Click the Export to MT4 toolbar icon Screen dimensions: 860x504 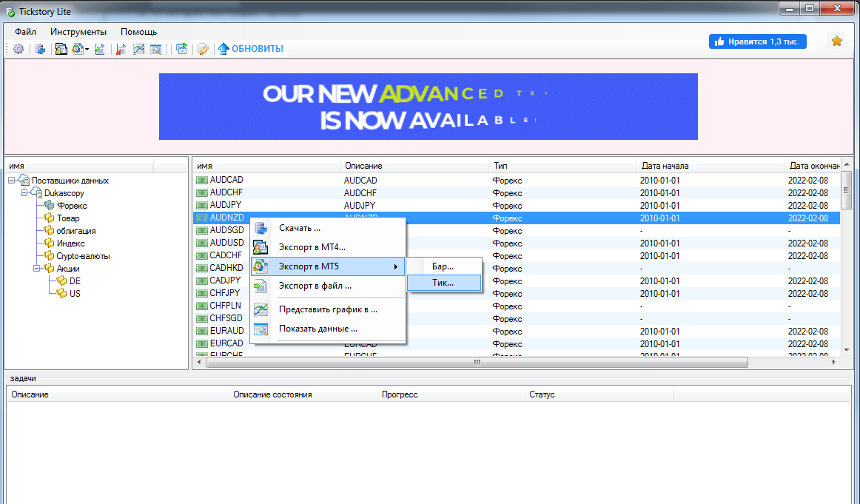[61, 49]
